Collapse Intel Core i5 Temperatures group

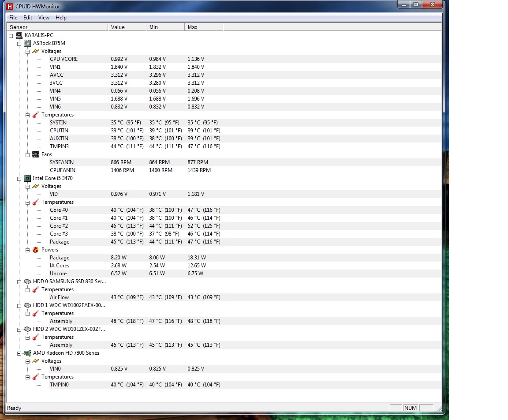point(27,202)
